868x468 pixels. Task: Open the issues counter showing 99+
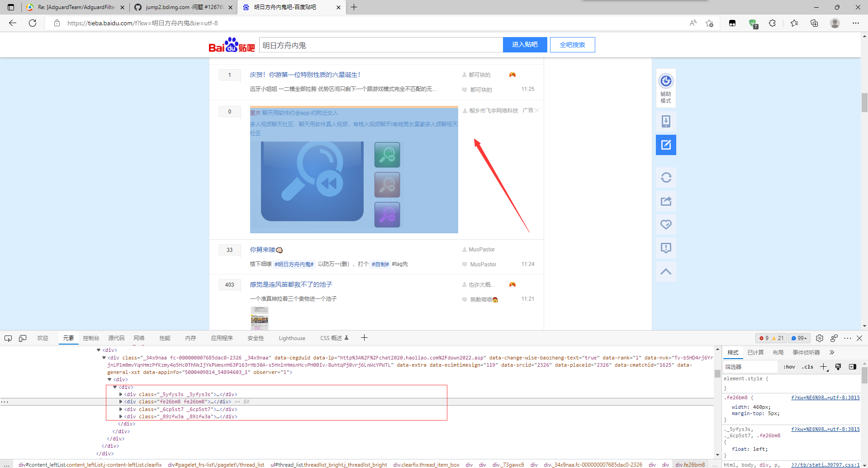coord(799,338)
